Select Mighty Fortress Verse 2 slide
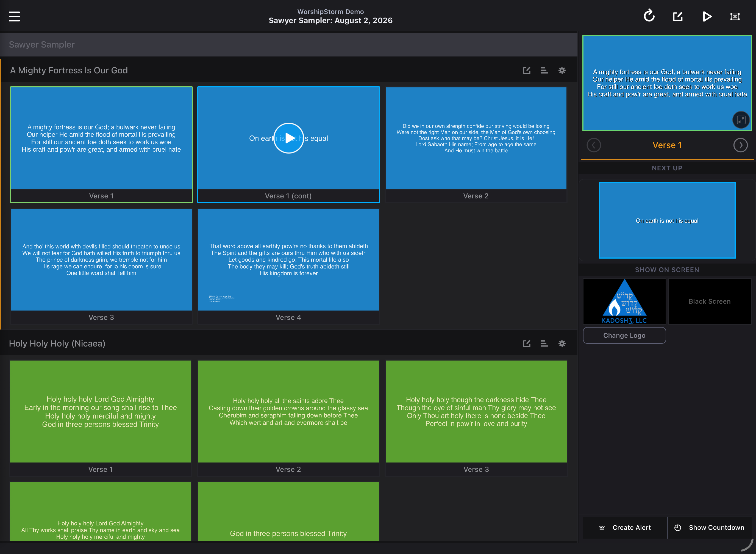 pyautogui.click(x=476, y=145)
